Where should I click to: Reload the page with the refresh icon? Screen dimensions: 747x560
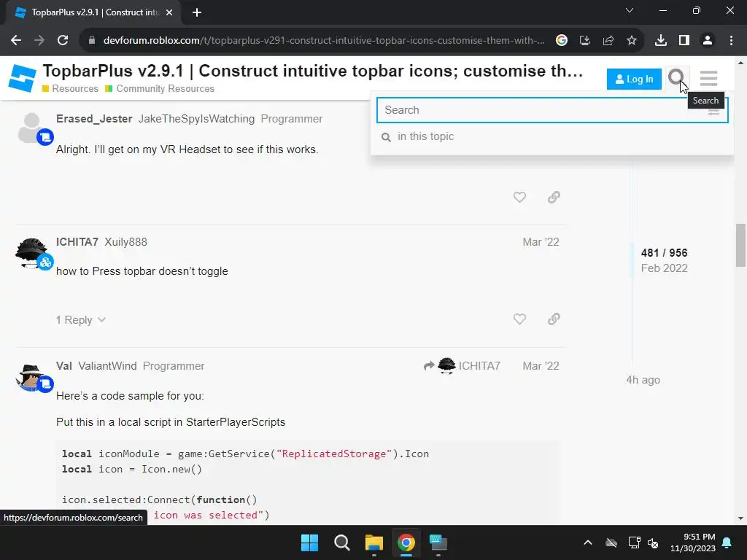[63, 41]
